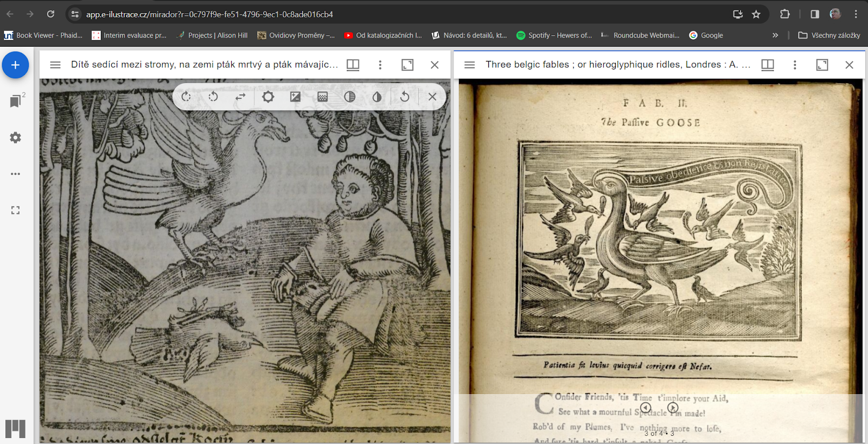Screen dimensions: 868x444
Task: Reset image manipulations with revert icon
Action: (x=405, y=97)
